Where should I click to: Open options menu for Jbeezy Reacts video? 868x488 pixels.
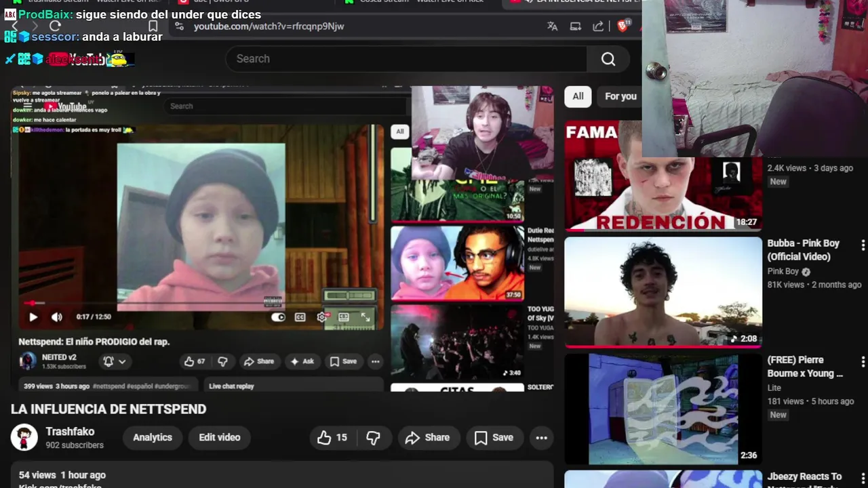pos(863,479)
